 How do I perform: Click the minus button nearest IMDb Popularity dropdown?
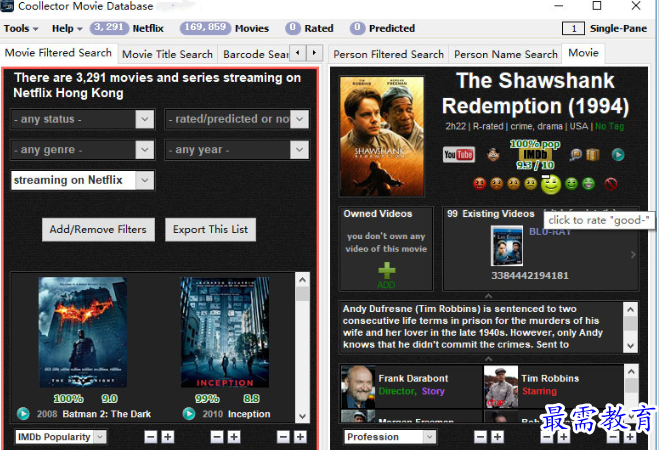(151, 437)
